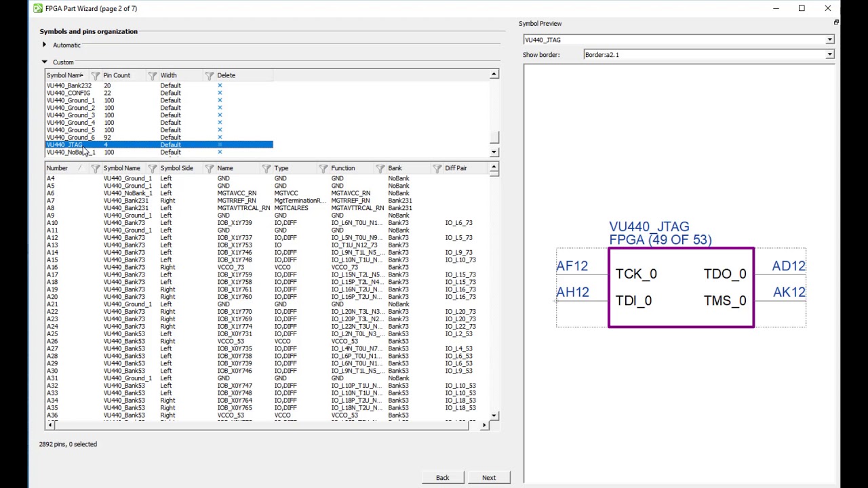
Task: Delete the VU440_Bank232 symbol
Action: (220, 85)
